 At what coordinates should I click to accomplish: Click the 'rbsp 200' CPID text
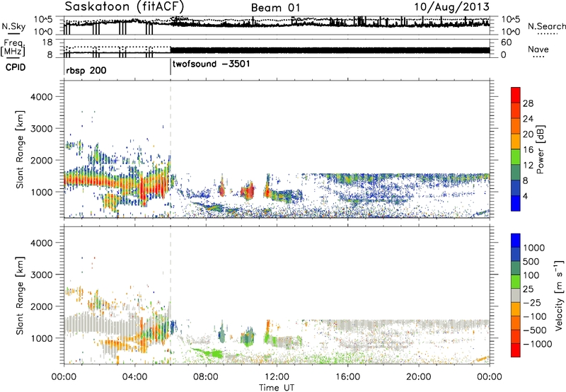coord(86,70)
